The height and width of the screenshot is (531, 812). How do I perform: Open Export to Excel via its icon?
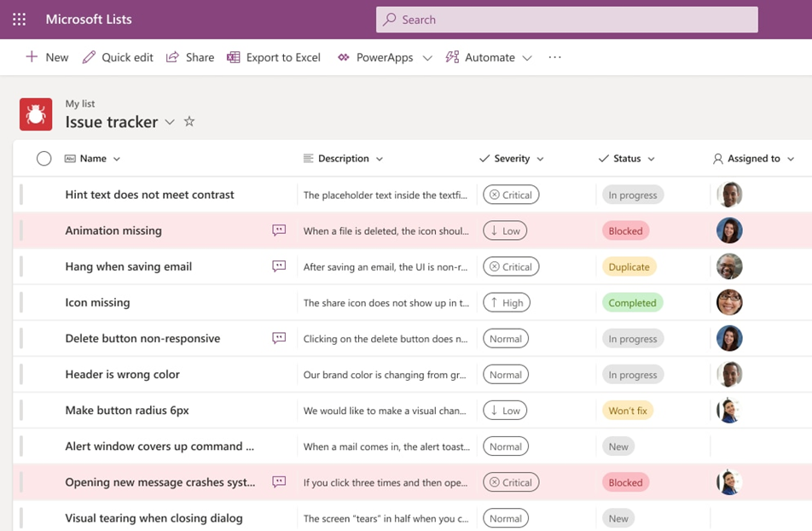pos(232,57)
